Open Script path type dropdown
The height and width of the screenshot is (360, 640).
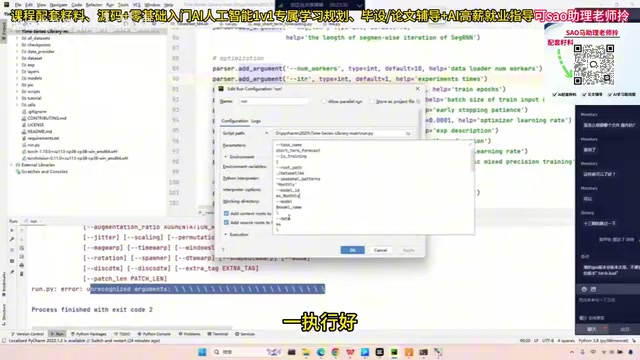click(267, 133)
